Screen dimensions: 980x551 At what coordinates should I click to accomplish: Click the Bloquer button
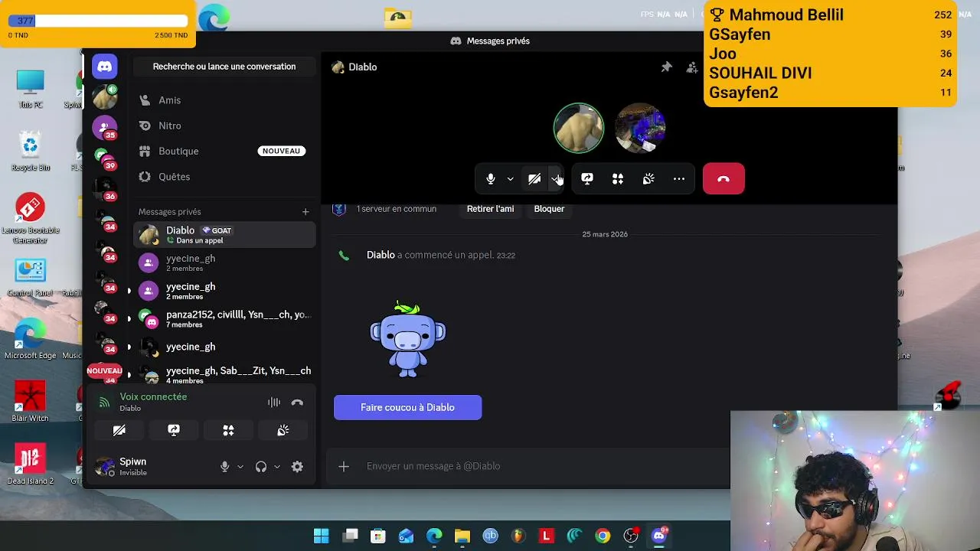coord(549,209)
